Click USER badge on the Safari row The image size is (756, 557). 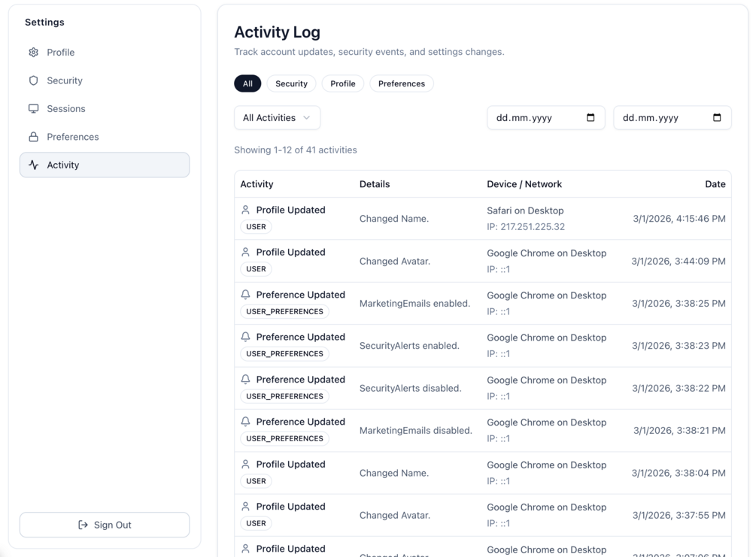pos(256,226)
